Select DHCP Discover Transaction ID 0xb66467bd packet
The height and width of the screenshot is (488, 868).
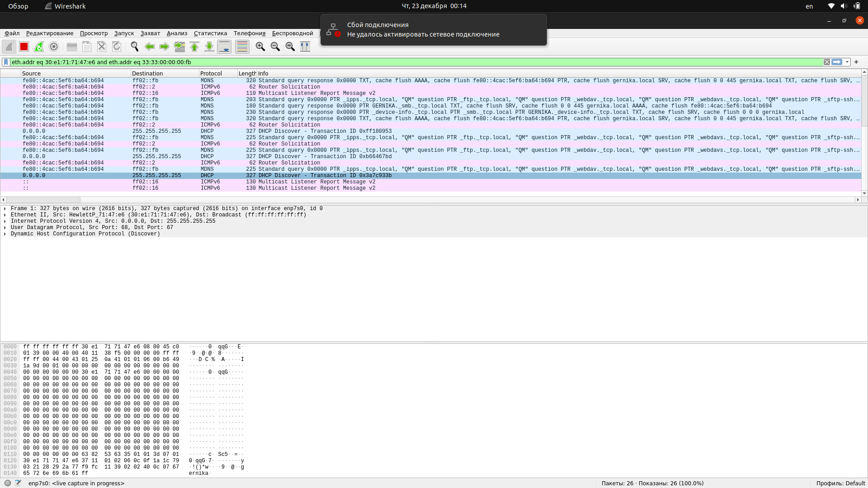(430, 156)
